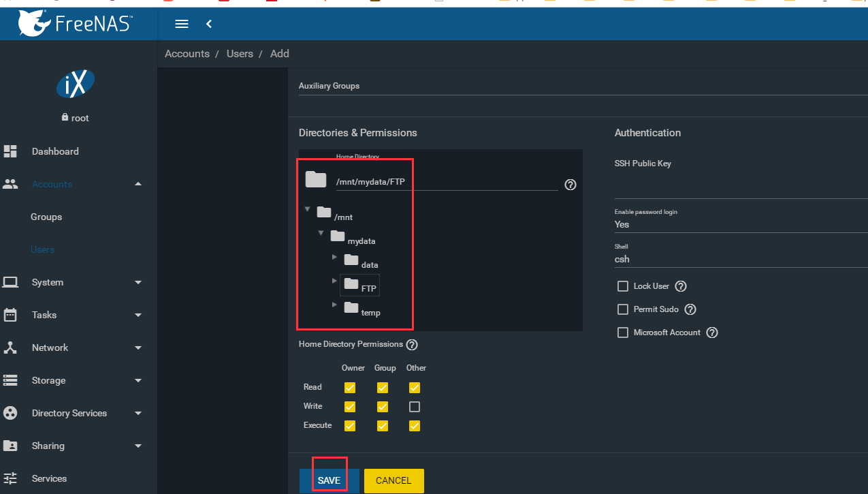Open the Directory Services sidebar icon
Image resolution: width=868 pixels, height=494 pixels.
10,413
